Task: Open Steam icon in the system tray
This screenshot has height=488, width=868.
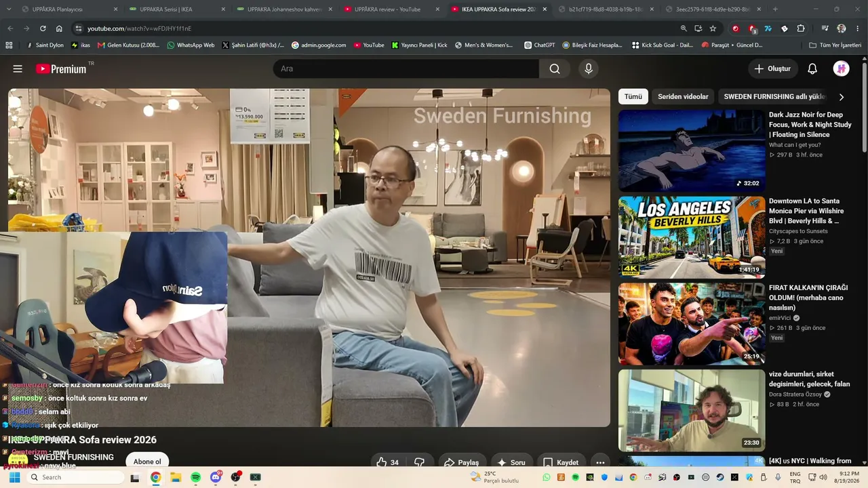Action: pos(720,477)
